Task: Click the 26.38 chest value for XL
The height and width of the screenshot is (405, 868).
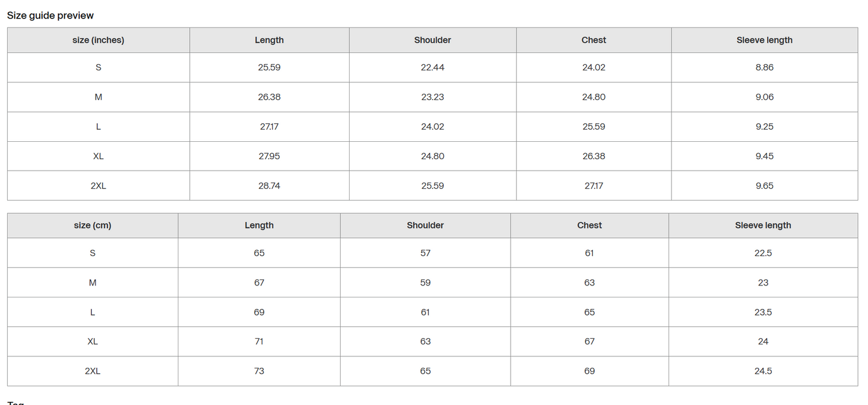Action: coord(594,156)
